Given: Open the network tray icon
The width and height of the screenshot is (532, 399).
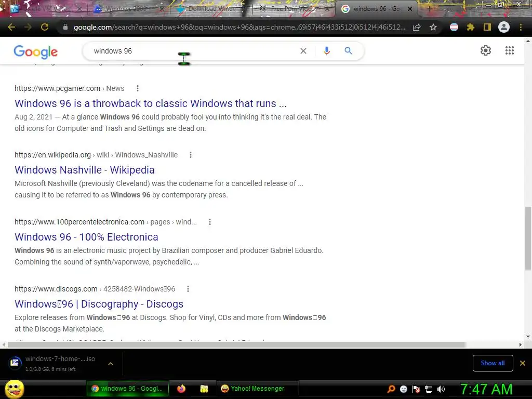Looking at the screenshot, I should [429, 390].
